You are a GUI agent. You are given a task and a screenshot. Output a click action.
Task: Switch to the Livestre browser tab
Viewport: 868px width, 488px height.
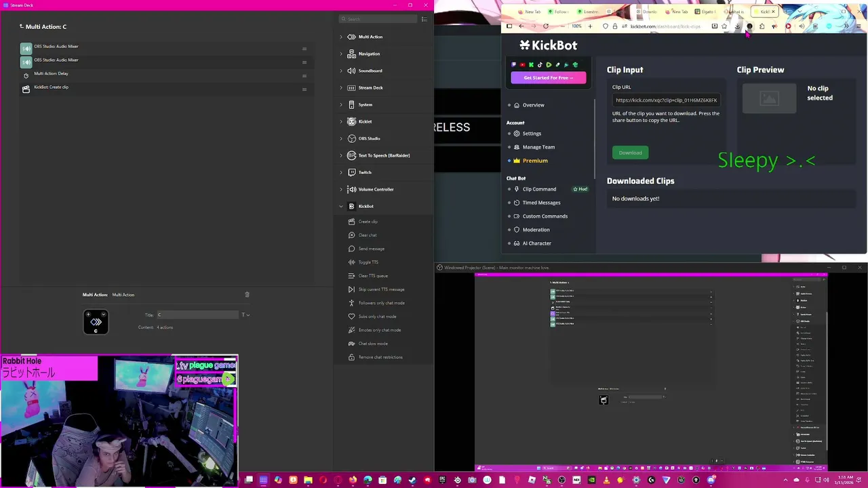click(x=588, y=12)
